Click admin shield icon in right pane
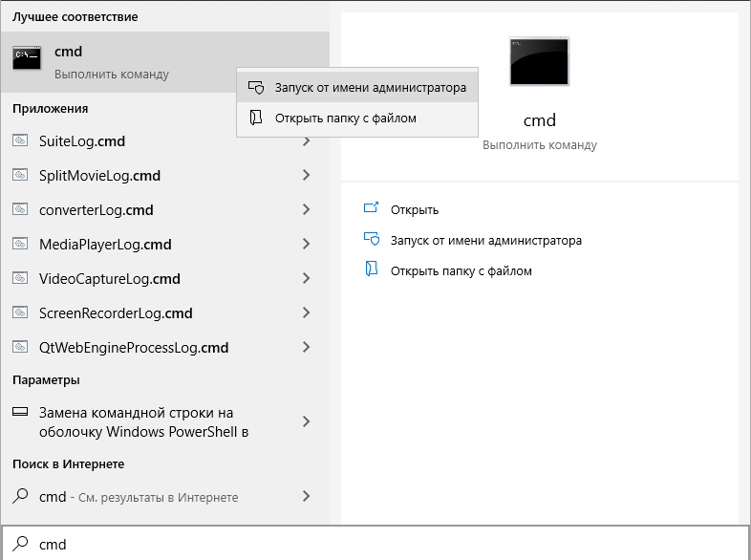 tap(371, 239)
